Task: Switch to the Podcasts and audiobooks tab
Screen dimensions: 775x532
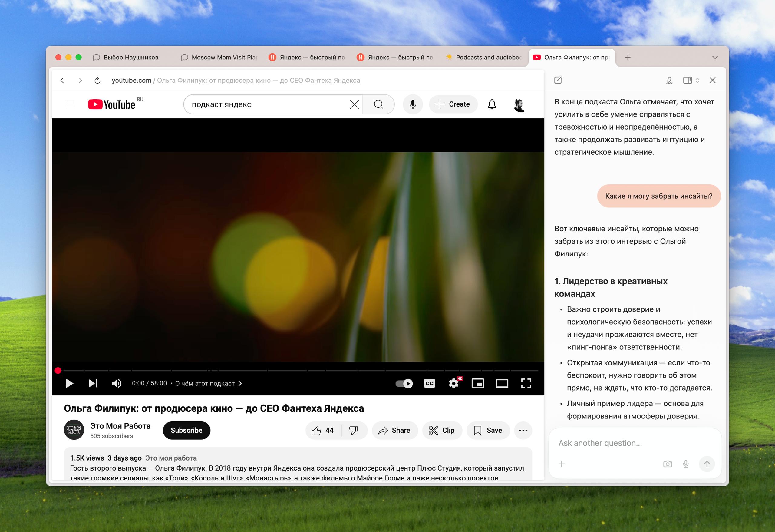Action: pos(483,57)
